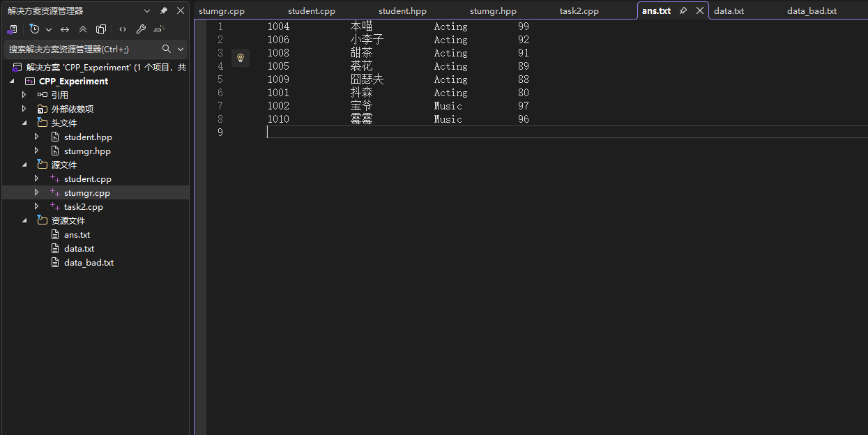Switch to the student.cpp editor tab
The height and width of the screenshot is (435, 868).
pyautogui.click(x=312, y=11)
